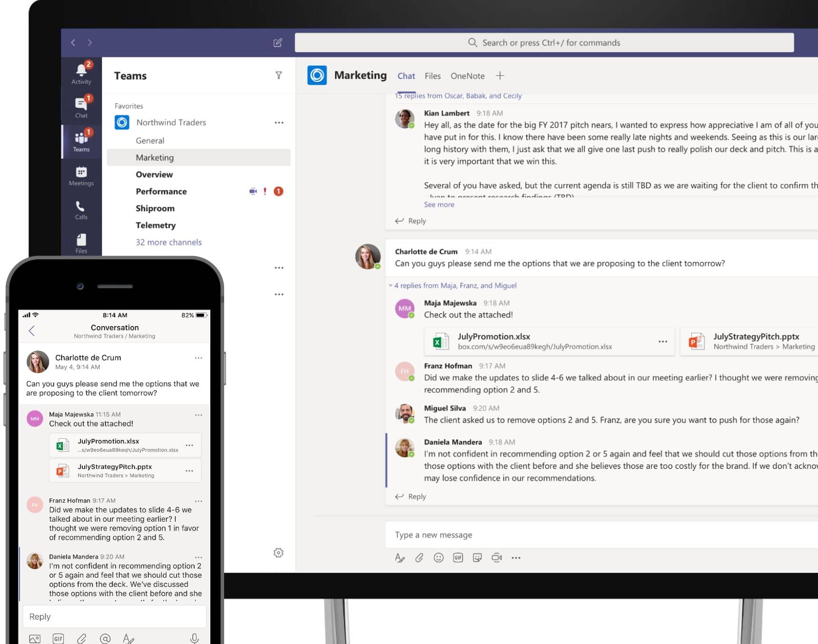Expand 15 replies from Oscar, Babak, and Cecily

[458, 96]
